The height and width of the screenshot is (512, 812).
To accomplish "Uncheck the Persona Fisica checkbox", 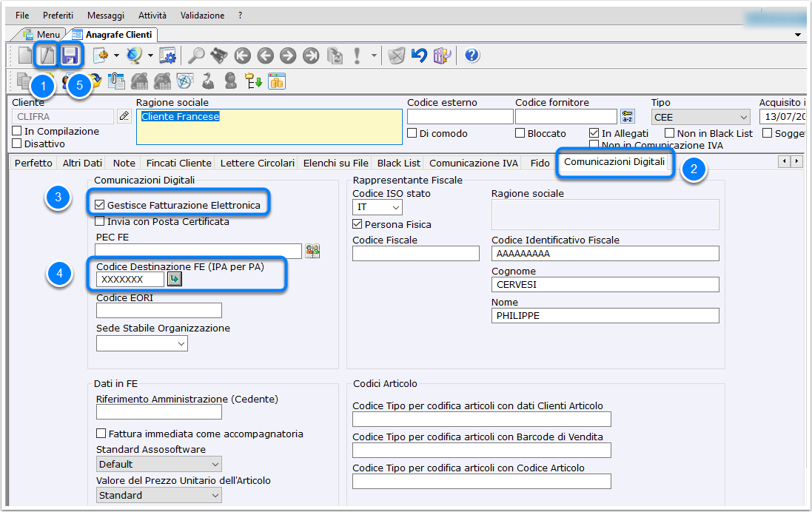I will [358, 224].
